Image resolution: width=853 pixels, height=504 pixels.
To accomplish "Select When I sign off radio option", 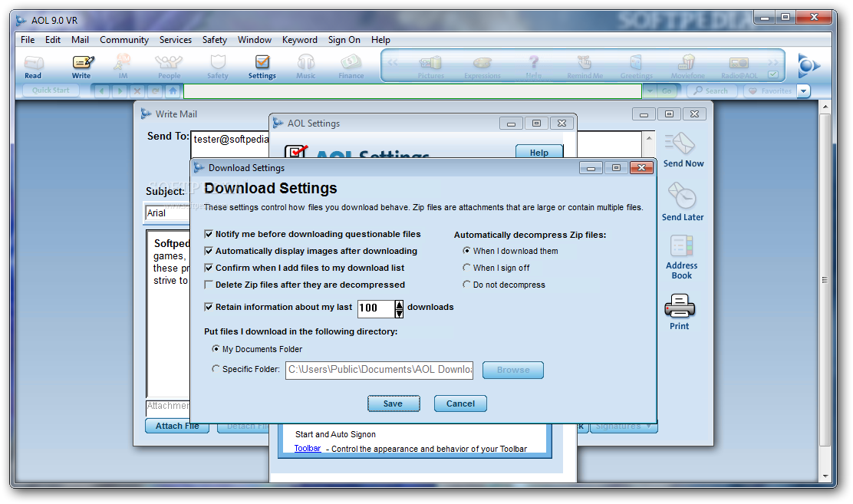I will click(x=466, y=268).
